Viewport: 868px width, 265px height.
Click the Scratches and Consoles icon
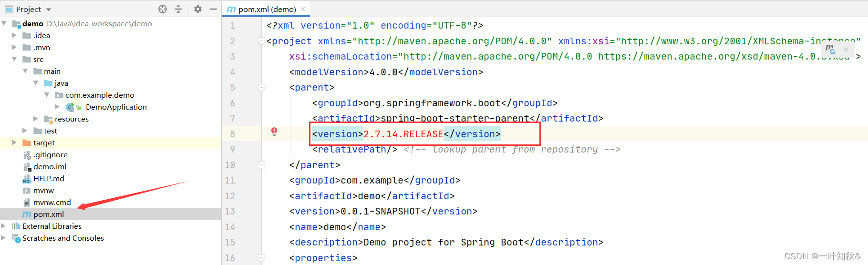16,238
